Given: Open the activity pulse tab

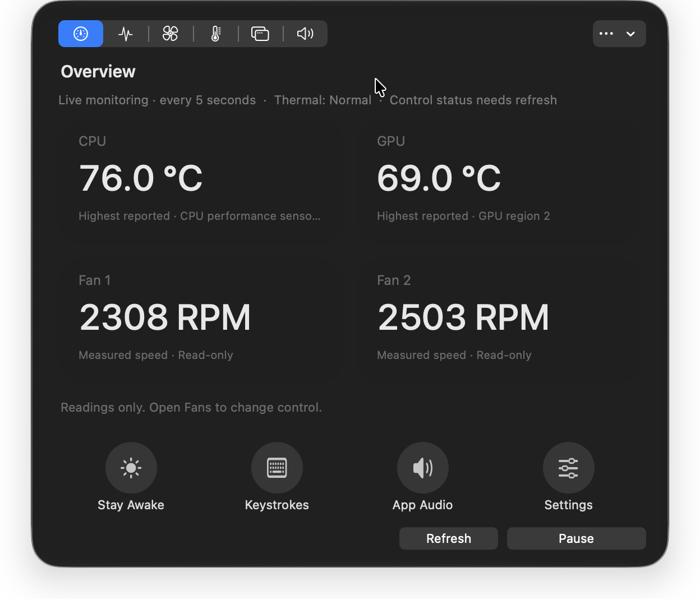Looking at the screenshot, I should pos(126,34).
